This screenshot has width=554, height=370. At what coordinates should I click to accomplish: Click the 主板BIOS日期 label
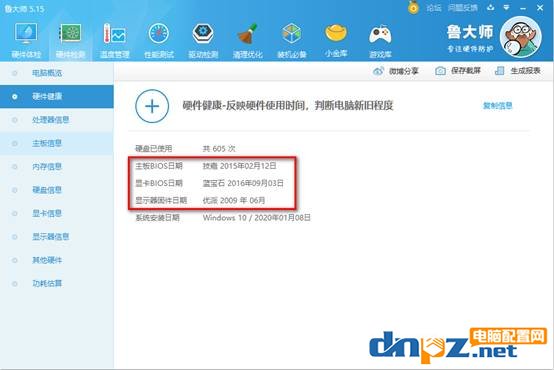click(159, 166)
